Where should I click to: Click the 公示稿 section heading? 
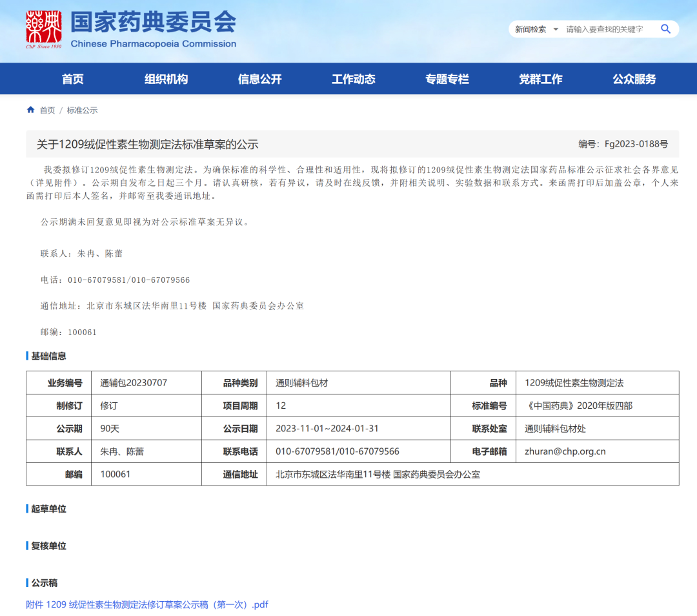click(44, 582)
